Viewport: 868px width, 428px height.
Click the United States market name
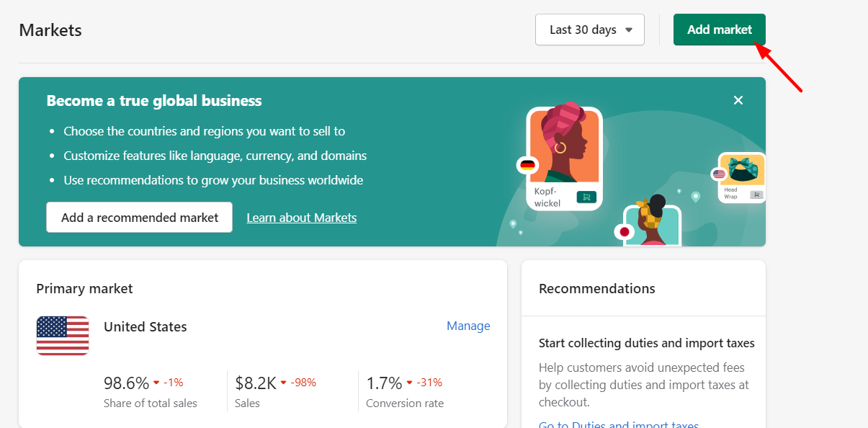(145, 326)
